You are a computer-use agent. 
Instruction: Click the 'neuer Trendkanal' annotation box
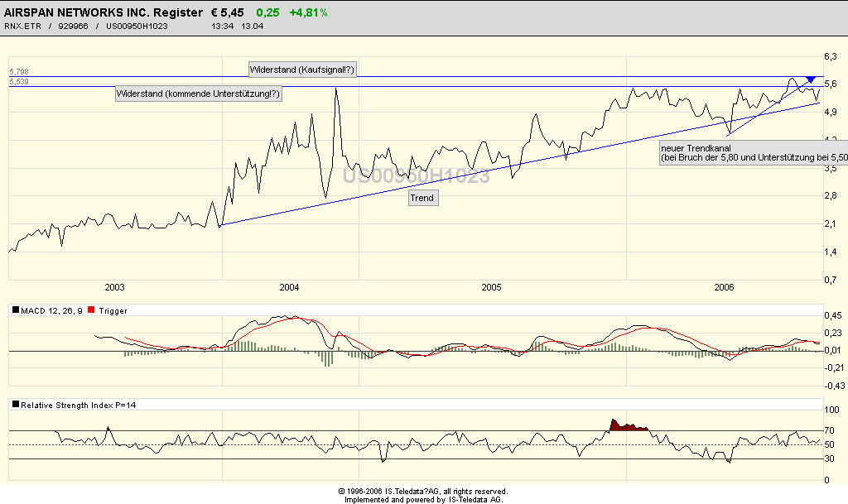pos(754,153)
